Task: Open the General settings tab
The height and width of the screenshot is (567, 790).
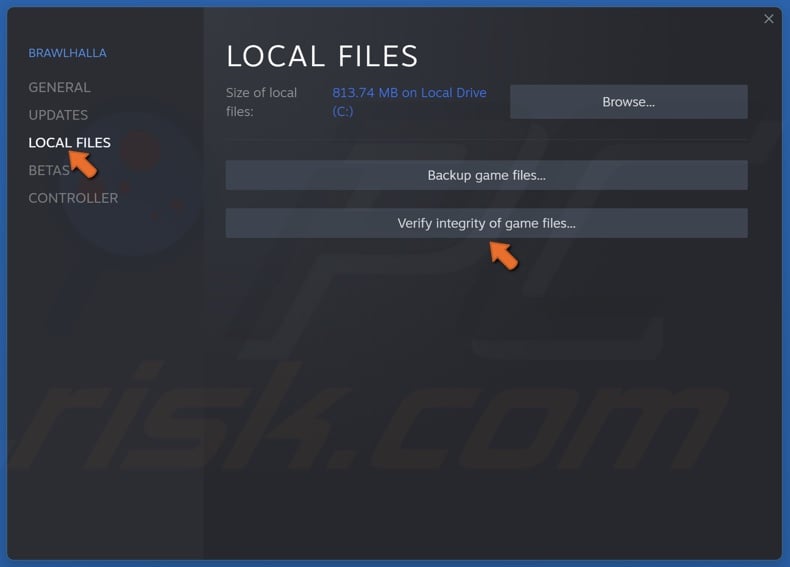Action: pos(59,87)
